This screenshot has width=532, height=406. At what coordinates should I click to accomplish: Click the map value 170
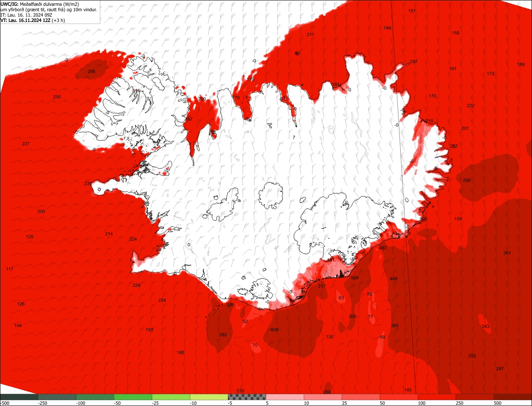click(432, 96)
